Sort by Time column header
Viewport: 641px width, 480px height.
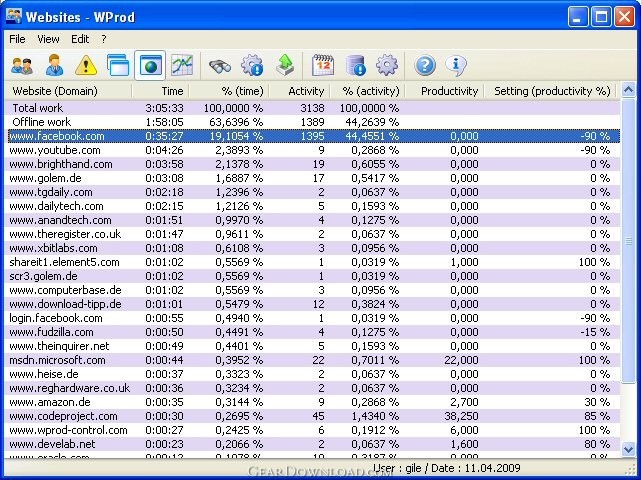tap(160, 91)
